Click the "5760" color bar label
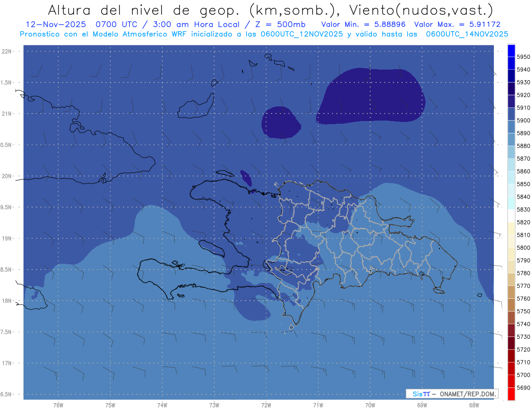 [523, 298]
